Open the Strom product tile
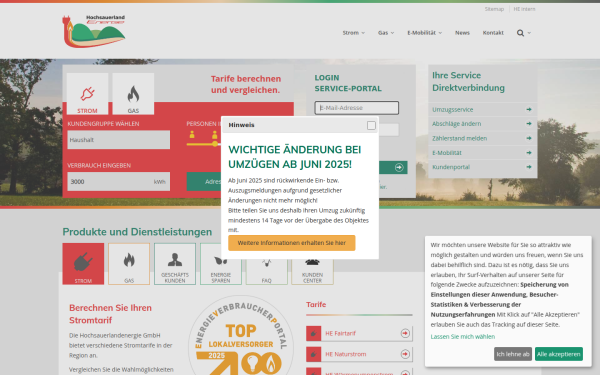The image size is (600, 375). (83, 264)
